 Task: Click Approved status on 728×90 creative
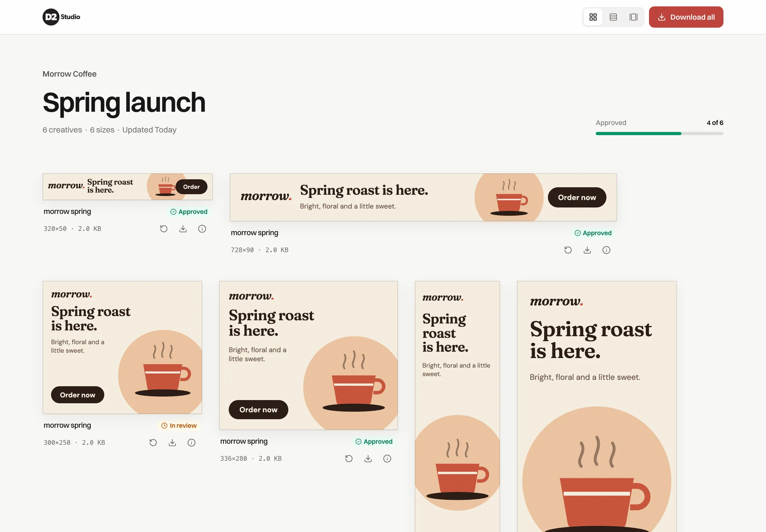pyautogui.click(x=593, y=233)
